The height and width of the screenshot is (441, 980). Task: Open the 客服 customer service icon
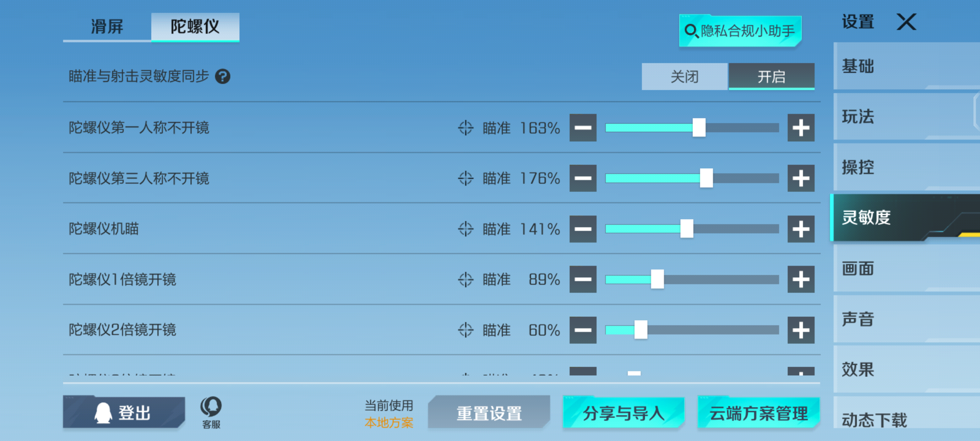(x=211, y=412)
